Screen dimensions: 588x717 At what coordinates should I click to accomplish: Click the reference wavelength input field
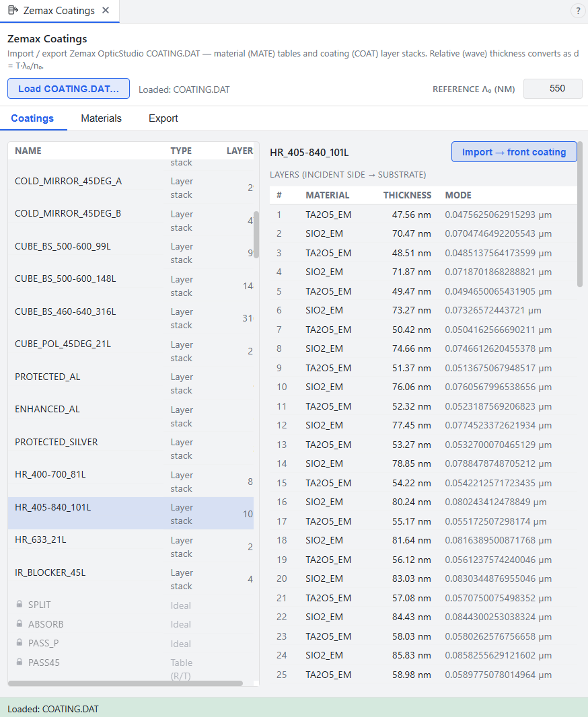pos(553,89)
